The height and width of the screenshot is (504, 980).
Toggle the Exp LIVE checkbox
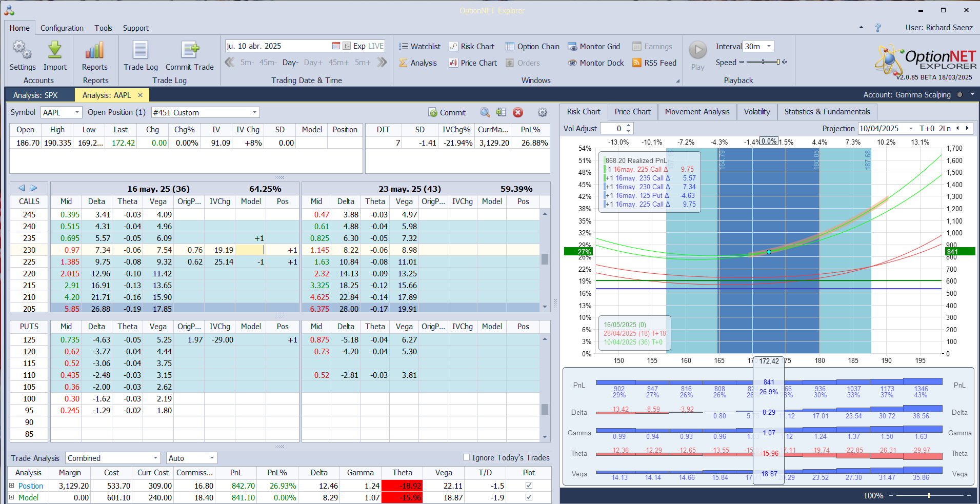click(347, 46)
